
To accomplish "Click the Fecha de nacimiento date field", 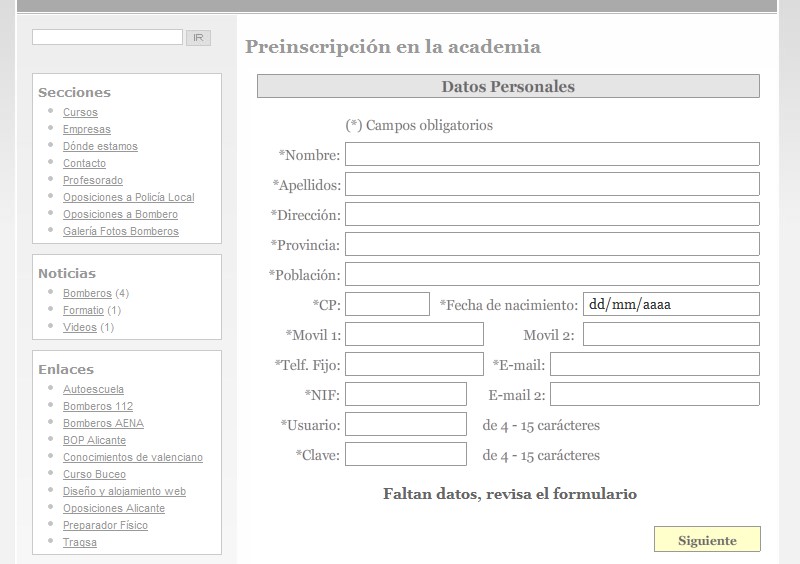I will tap(671, 304).
